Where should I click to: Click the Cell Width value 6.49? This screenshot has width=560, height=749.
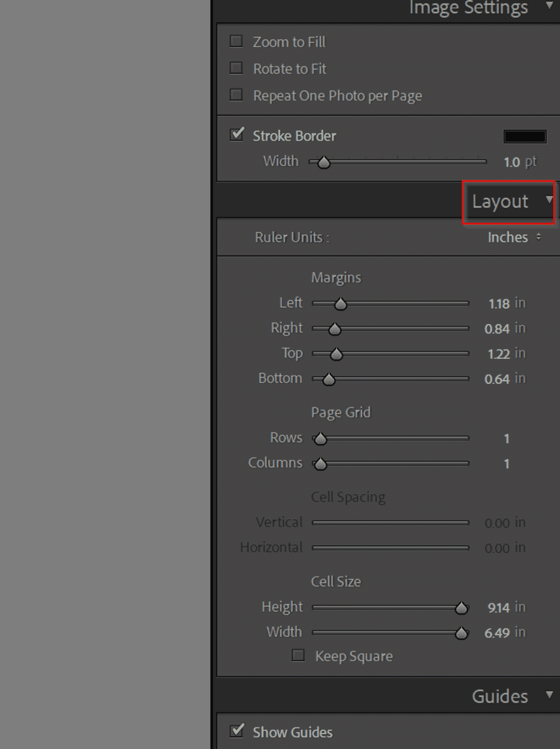[x=497, y=633]
